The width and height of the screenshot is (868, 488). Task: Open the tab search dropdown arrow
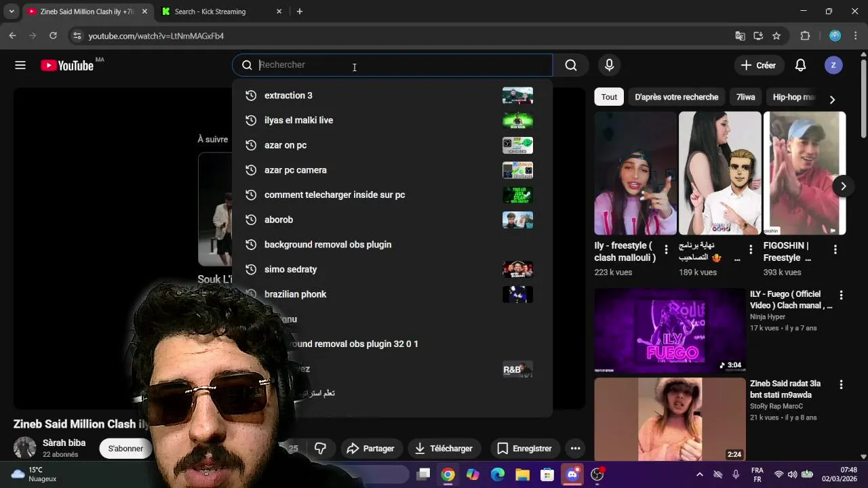(12, 12)
